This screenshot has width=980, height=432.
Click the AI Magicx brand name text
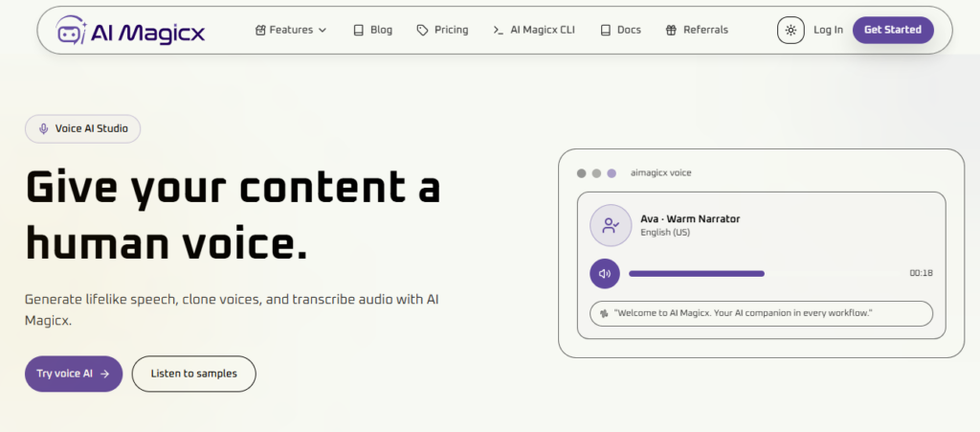[x=148, y=31]
